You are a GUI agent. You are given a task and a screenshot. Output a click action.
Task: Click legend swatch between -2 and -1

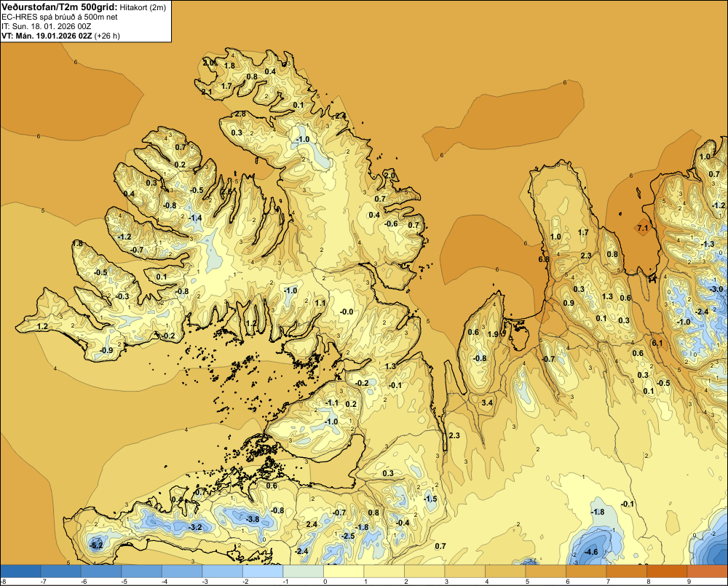263,571
